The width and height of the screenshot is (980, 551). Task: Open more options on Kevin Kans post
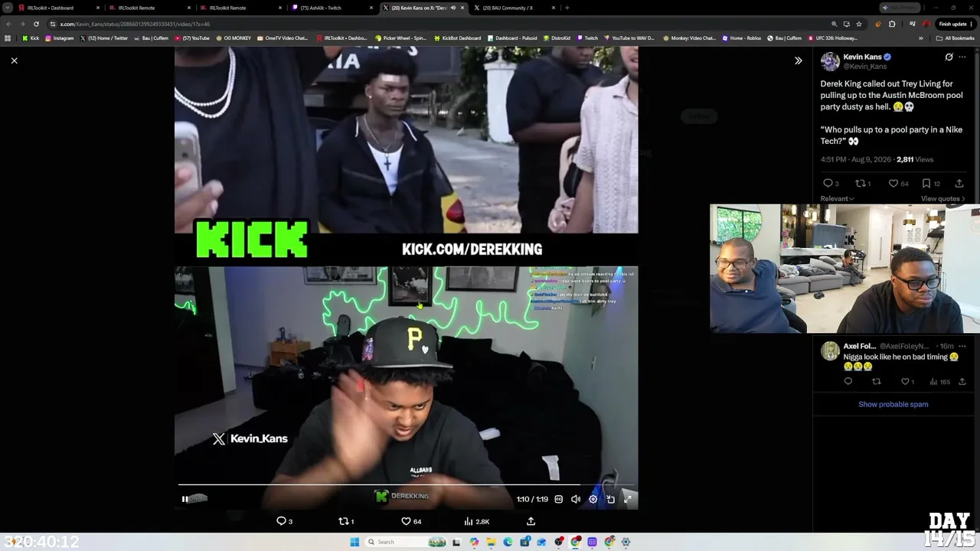point(962,57)
